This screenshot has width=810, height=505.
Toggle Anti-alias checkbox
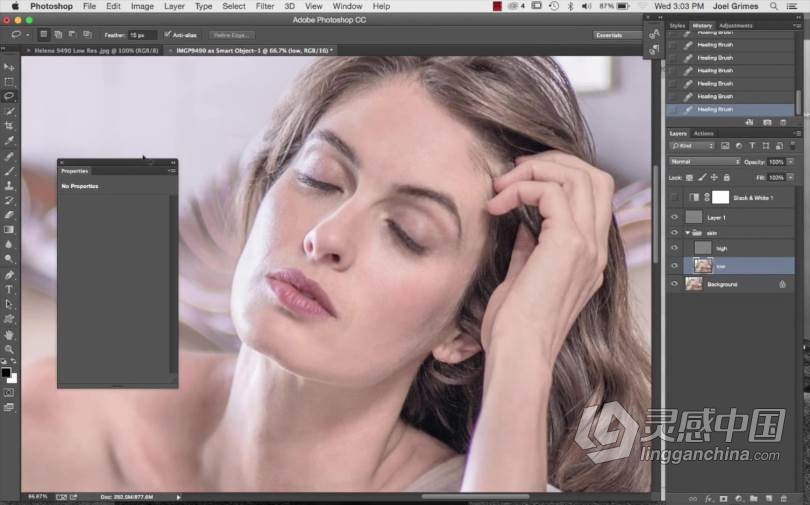pyautogui.click(x=167, y=35)
